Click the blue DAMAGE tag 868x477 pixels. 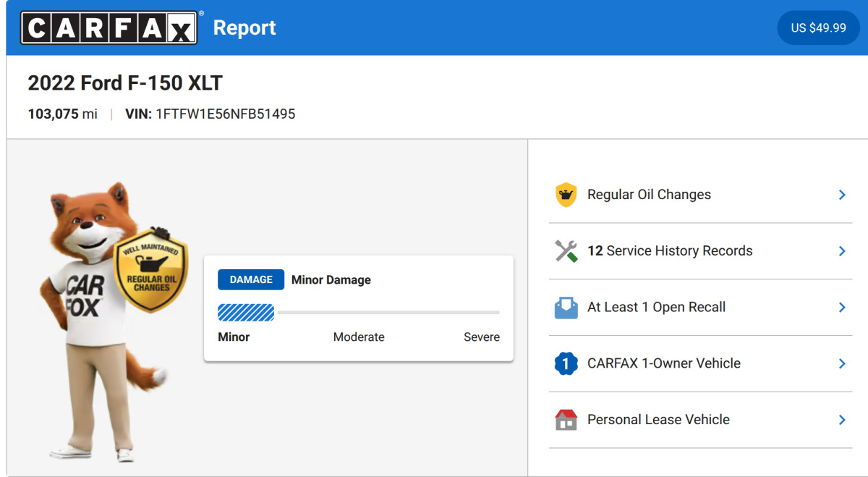pos(251,279)
